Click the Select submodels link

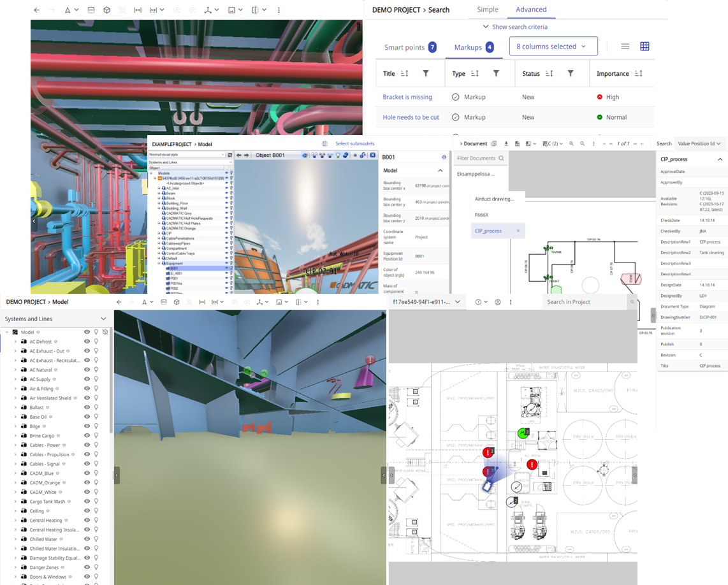pos(354,144)
